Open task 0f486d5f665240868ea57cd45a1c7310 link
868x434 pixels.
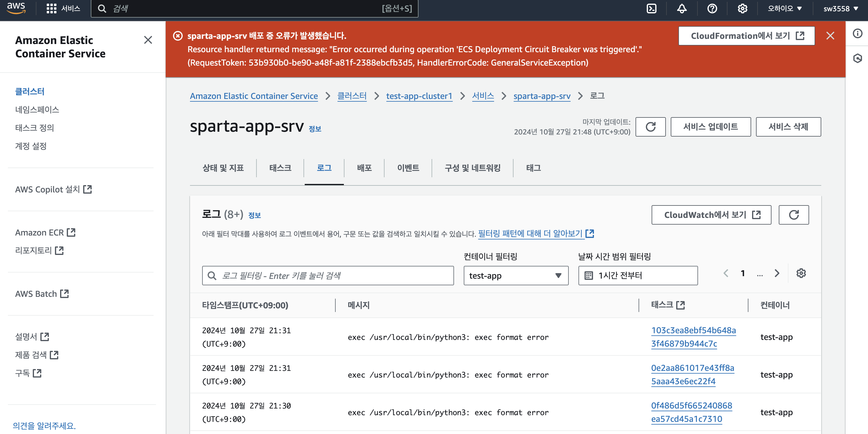(x=691, y=412)
